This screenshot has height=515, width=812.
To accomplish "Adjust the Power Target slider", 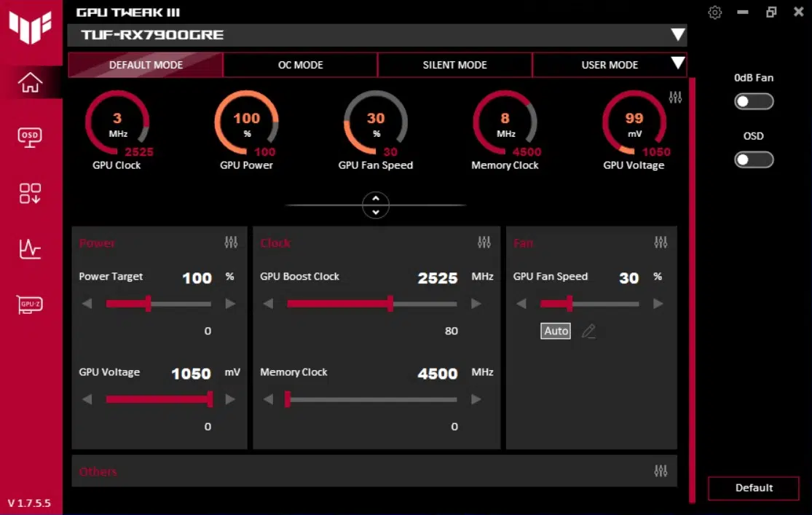I will pyautogui.click(x=159, y=304).
